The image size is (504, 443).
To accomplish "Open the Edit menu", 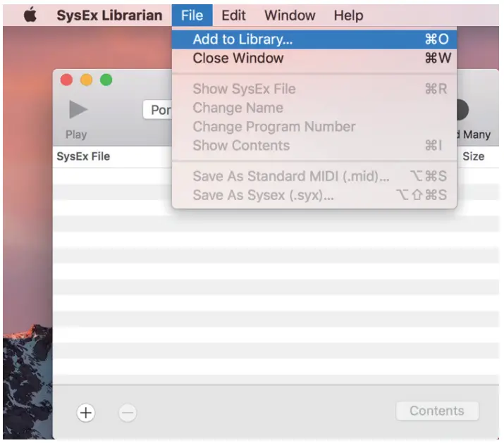I will [233, 15].
